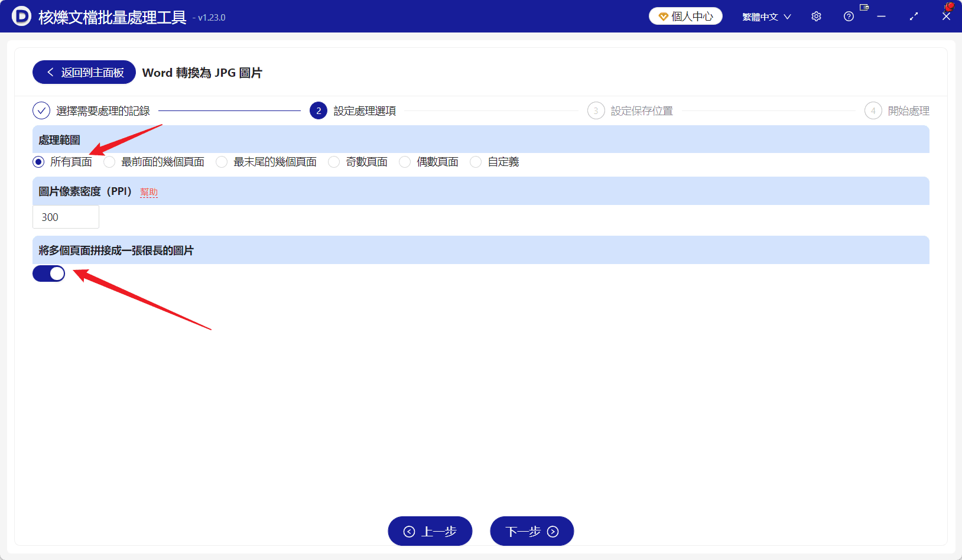Click the Word 轉換為 JPG 圖片 title
The image size is (962, 560).
click(x=202, y=73)
